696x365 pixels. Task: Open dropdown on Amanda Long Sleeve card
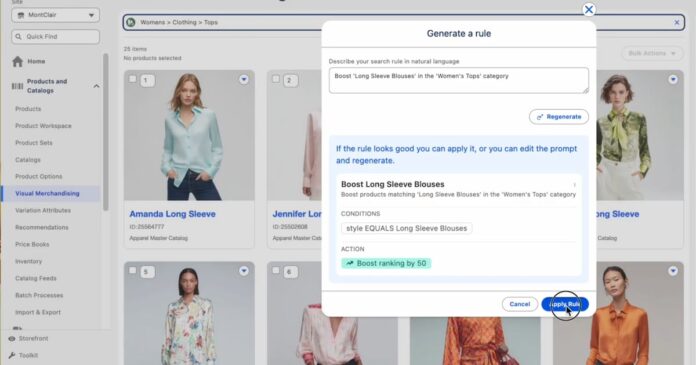pyautogui.click(x=244, y=79)
